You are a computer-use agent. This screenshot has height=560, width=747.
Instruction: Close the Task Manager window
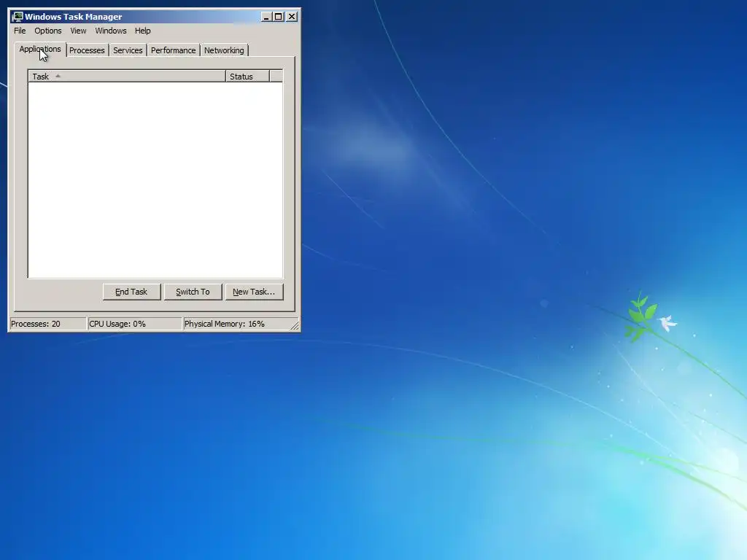(292, 17)
